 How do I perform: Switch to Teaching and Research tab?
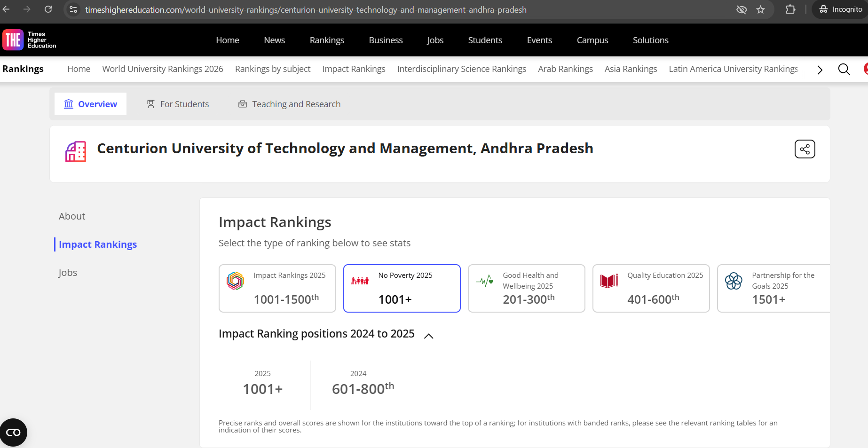[x=289, y=104]
